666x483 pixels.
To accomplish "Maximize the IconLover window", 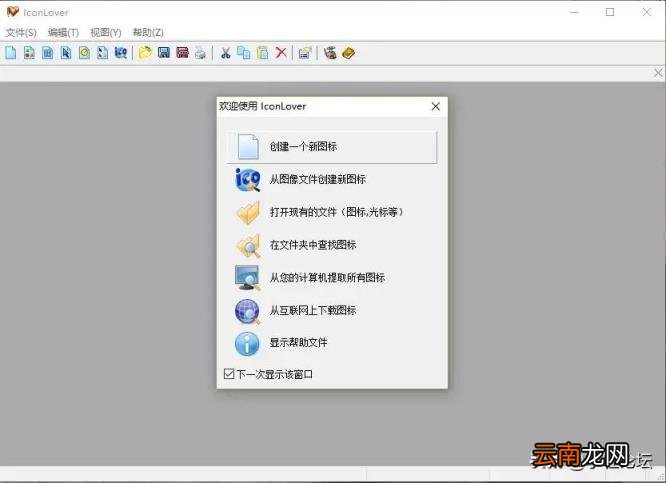I will click(610, 12).
